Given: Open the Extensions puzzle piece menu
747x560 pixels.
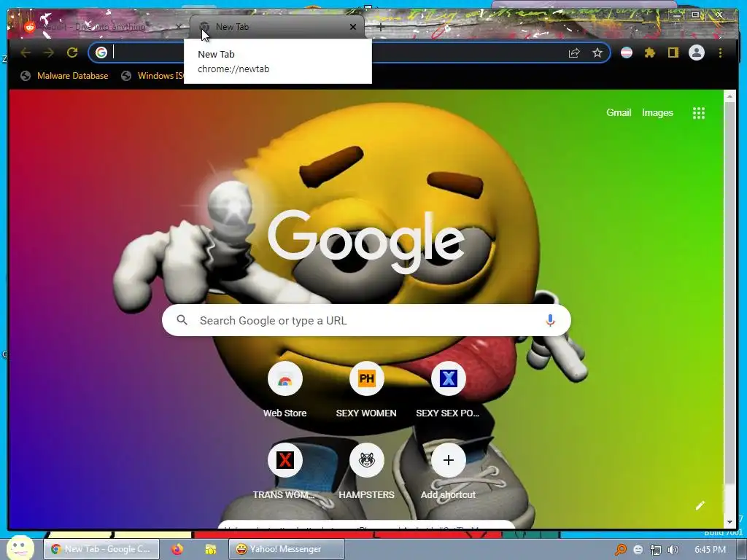Looking at the screenshot, I should pos(650,52).
